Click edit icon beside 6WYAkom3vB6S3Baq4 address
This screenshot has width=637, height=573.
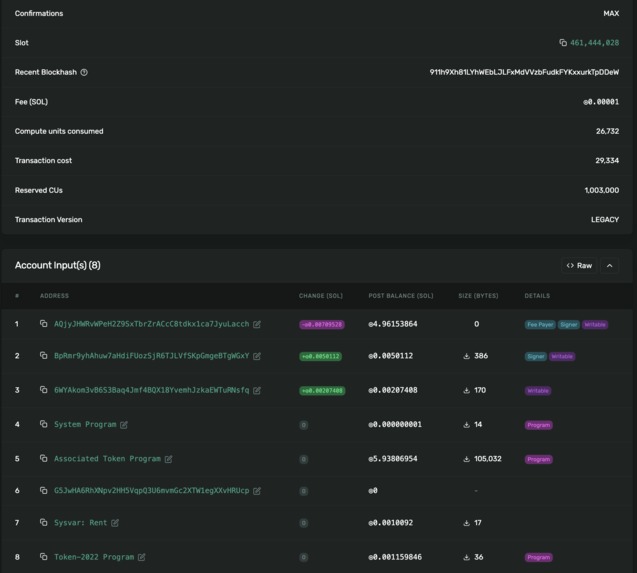tap(257, 390)
